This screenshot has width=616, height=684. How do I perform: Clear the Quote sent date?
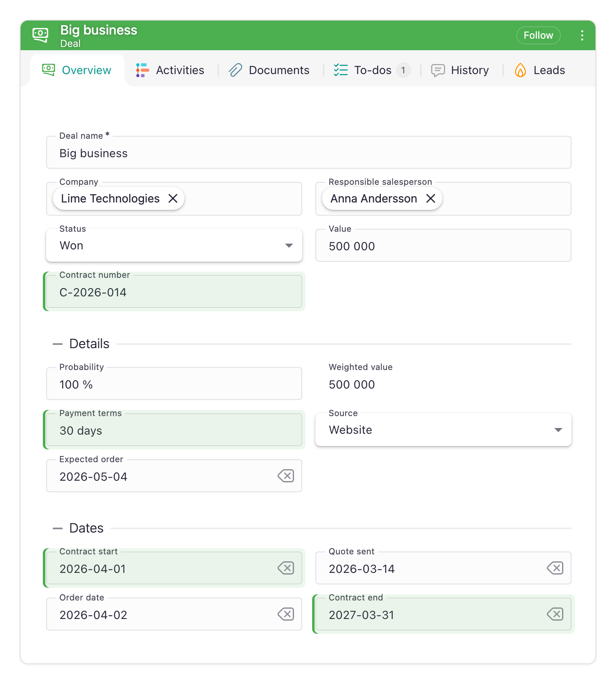point(555,568)
